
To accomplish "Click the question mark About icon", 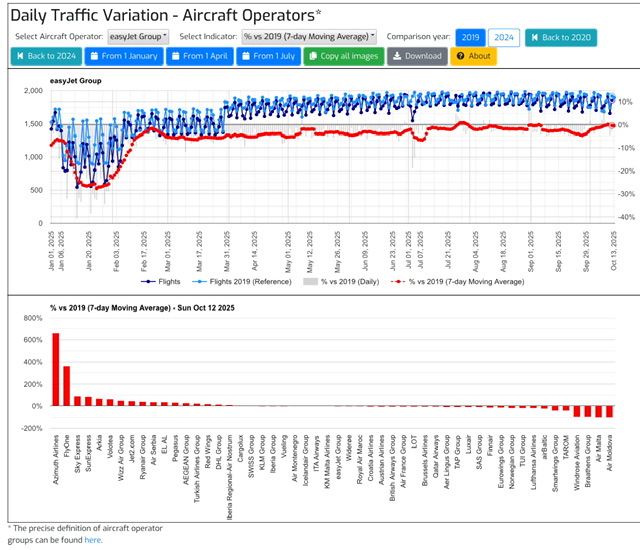I will coord(461,56).
